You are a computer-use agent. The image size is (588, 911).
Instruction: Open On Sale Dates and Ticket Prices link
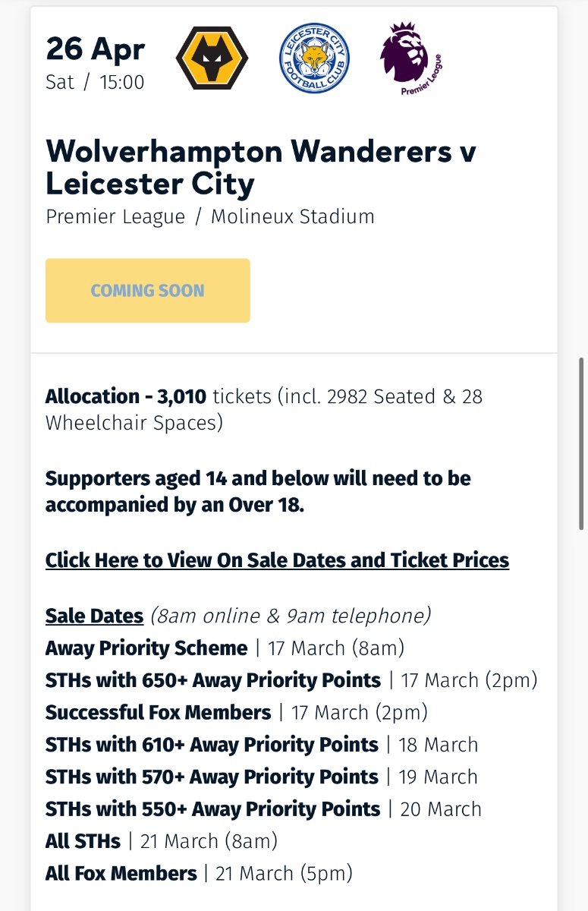(277, 560)
